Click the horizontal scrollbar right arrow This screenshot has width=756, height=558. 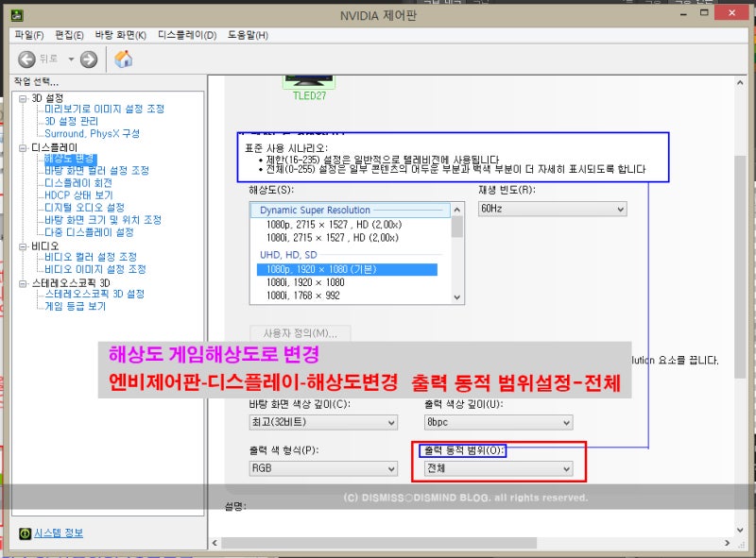click(727, 543)
